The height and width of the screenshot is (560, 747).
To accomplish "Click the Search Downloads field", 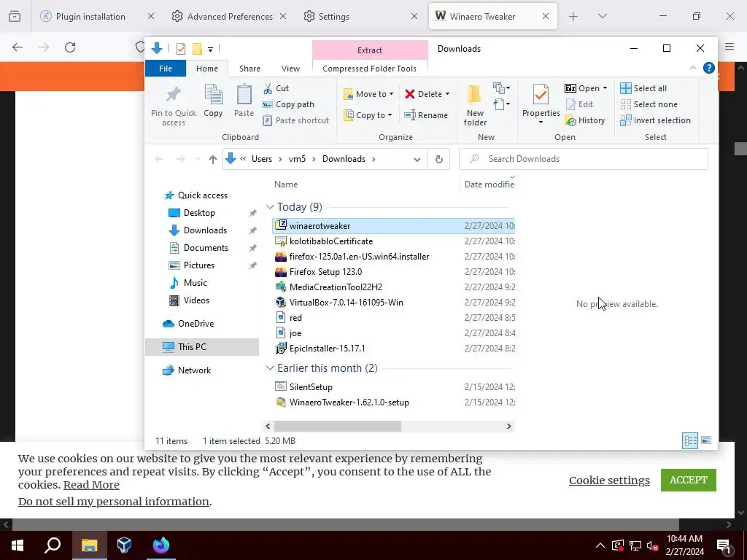I will coord(583,159).
